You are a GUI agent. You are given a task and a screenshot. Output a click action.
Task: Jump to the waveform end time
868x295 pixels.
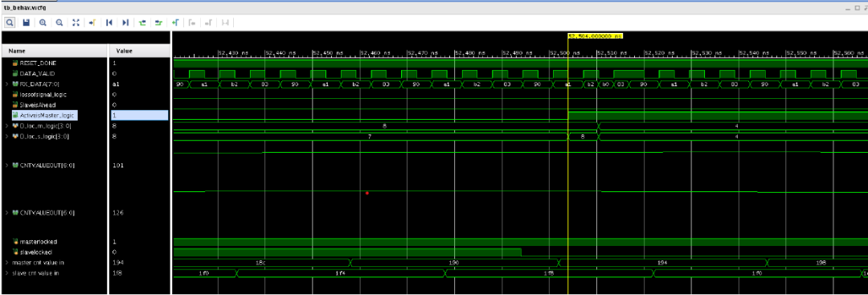pos(125,23)
